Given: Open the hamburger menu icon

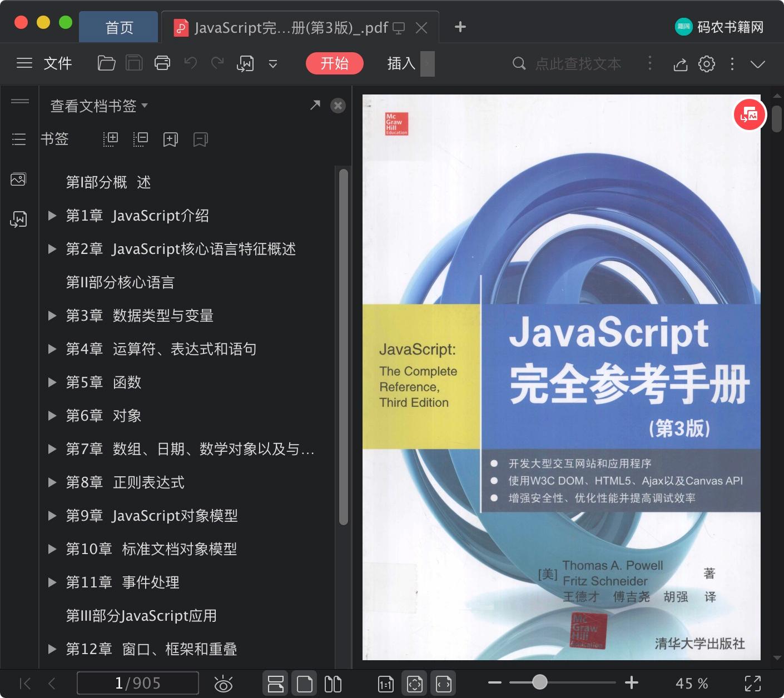Looking at the screenshot, I should 24,63.
